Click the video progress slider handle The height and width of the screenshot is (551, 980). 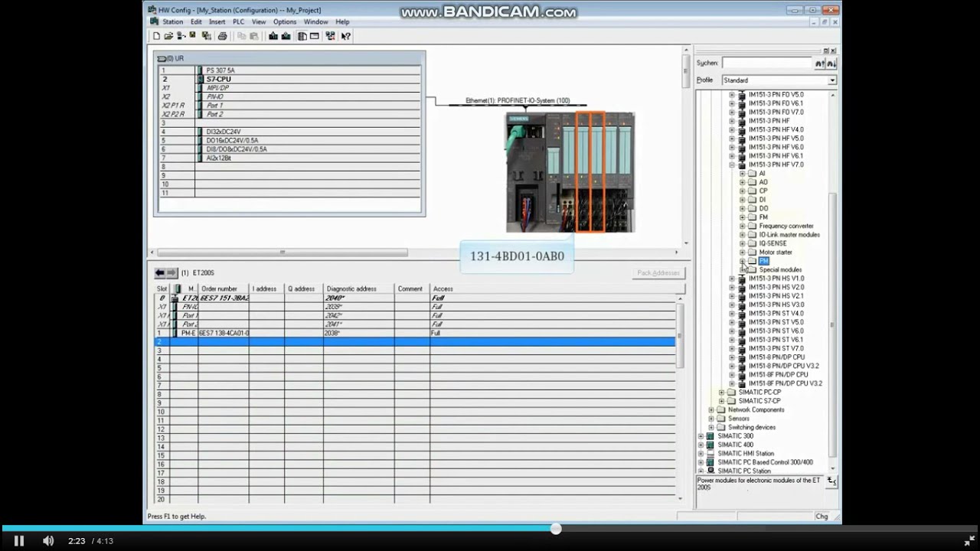coord(556,528)
